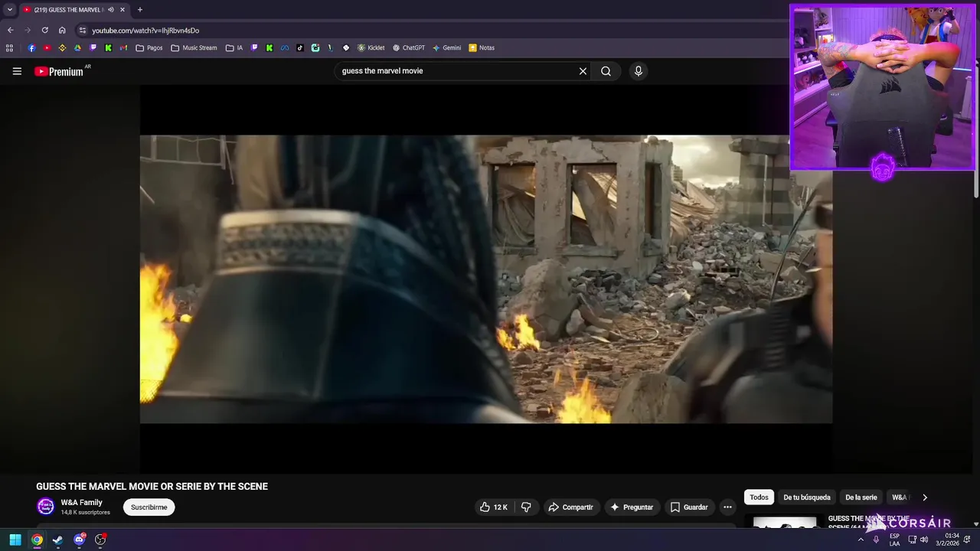This screenshot has height=551, width=980.
Task: Open the Gmail bookmark icon
Action: click(124, 47)
